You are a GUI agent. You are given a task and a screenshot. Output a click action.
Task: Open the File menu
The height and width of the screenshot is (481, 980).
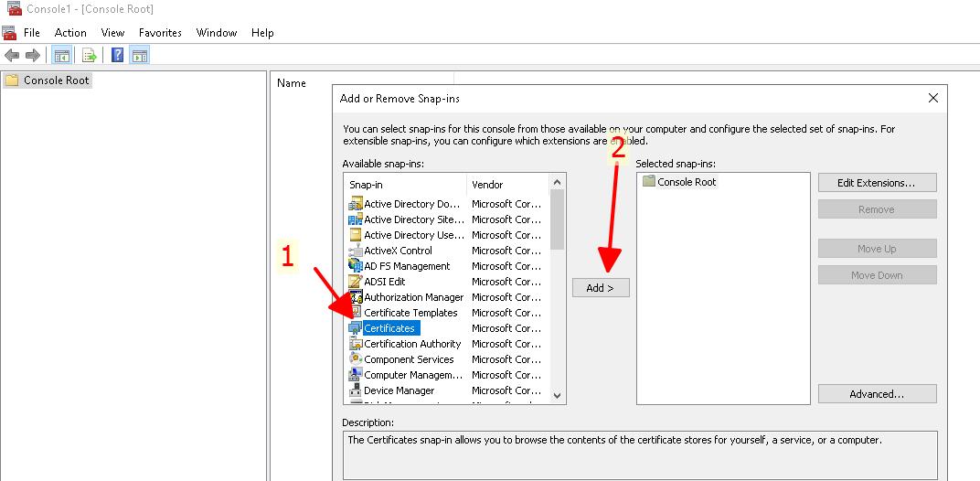point(31,33)
